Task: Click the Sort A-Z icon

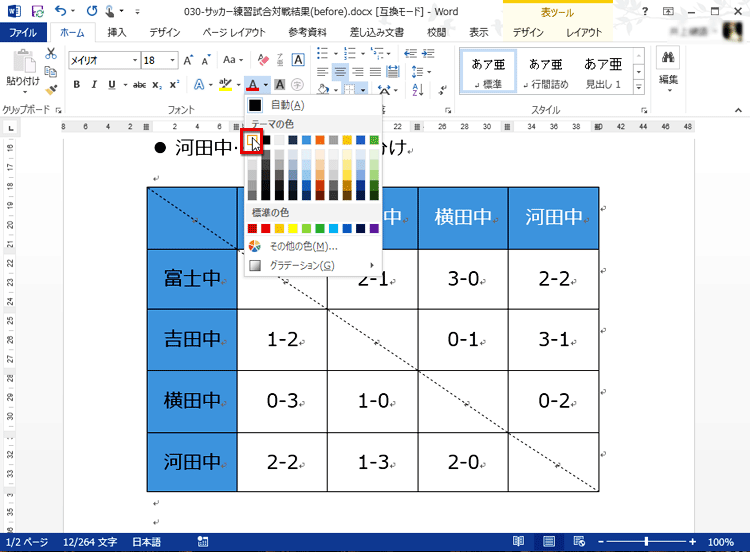Action: [x=418, y=89]
